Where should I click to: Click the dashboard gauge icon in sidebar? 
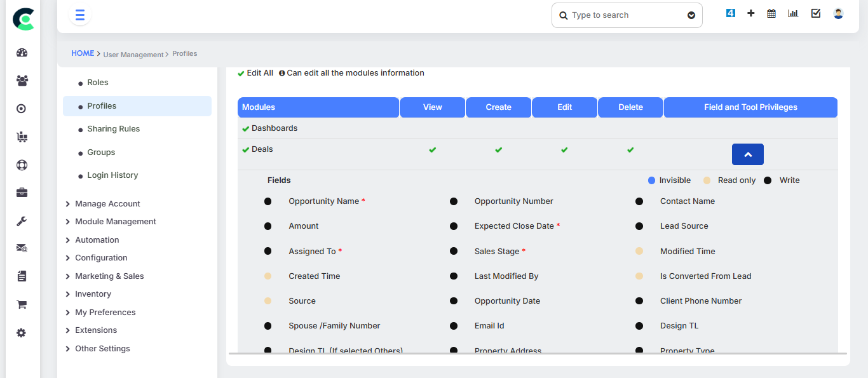(22, 53)
